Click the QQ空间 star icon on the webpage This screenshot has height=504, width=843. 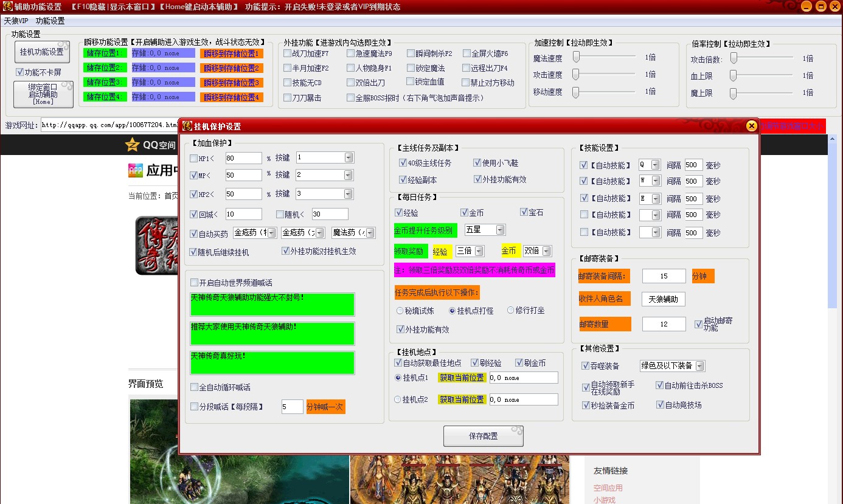[x=132, y=144]
